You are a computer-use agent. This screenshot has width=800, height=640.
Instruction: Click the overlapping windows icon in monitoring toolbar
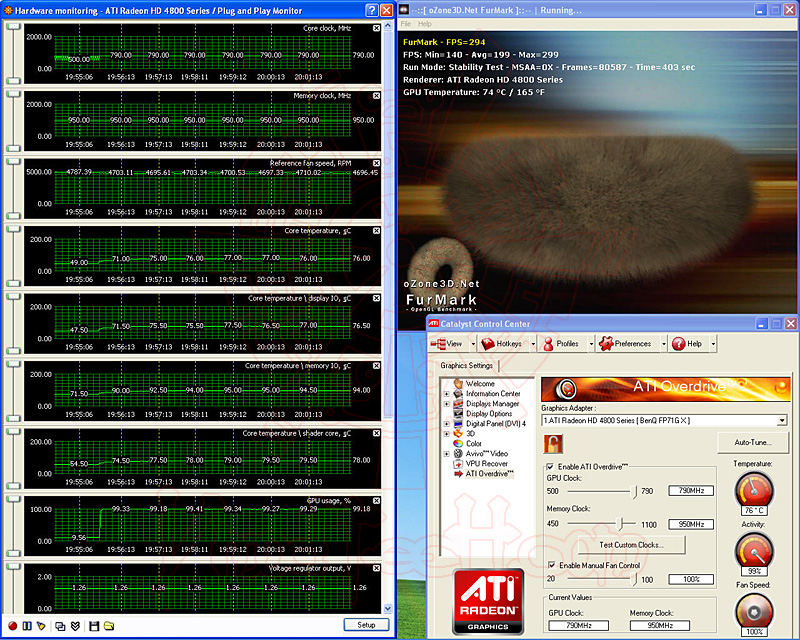coord(60,626)
